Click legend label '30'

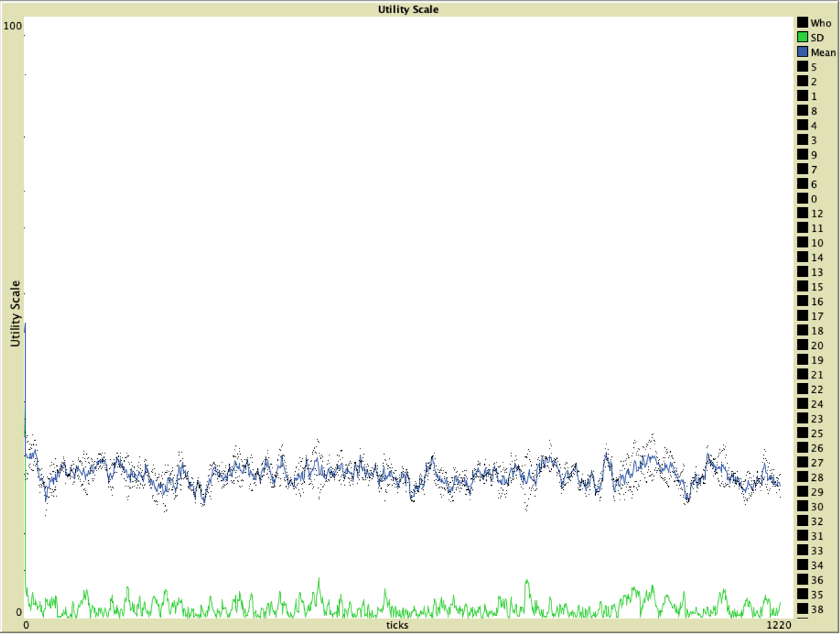(x=817, y=507)
